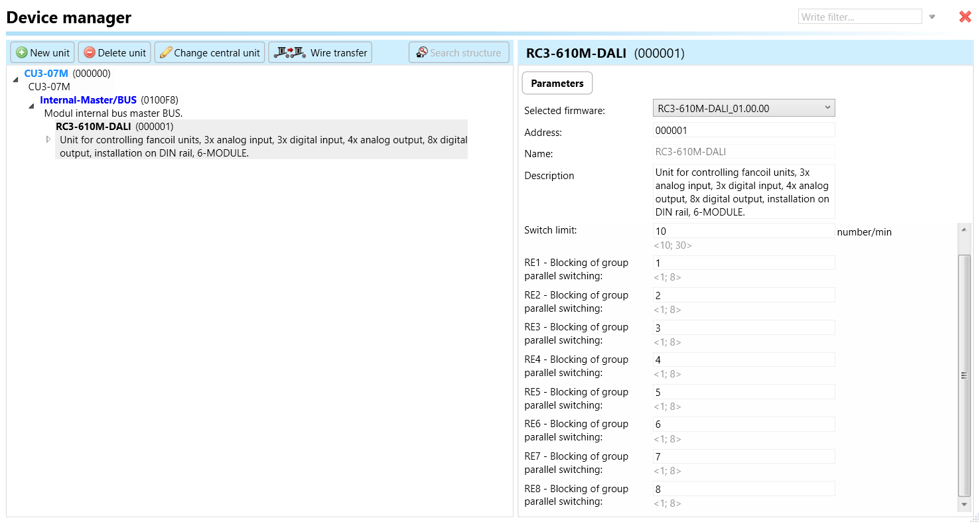
Task: Collapse the CU3-07M tree node
Action: [x=16, y=80]
